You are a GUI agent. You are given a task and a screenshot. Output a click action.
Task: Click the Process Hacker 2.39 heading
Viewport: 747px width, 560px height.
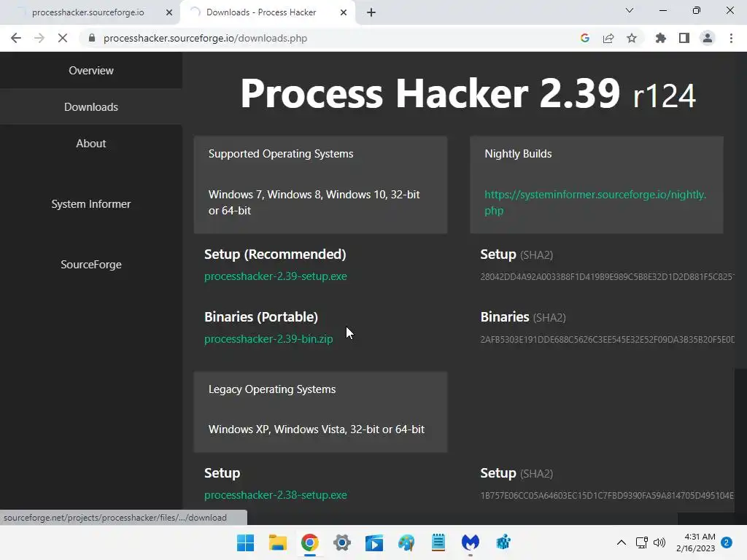468,93
